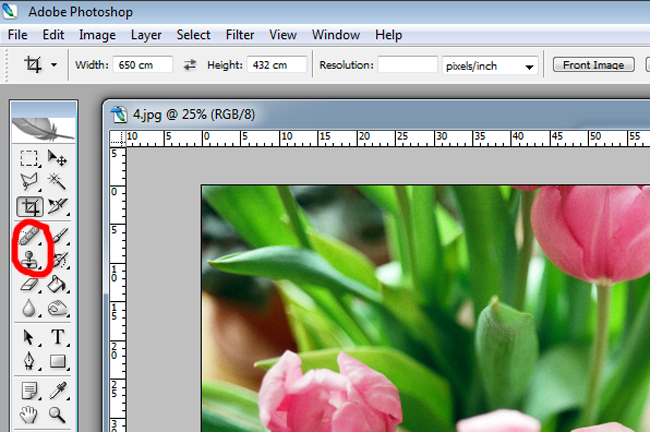The height and width of the screenshot is (432, 650).
Task: Select the Clone Stamp tool
Action: pyautogui.click(x=30, y=260)
